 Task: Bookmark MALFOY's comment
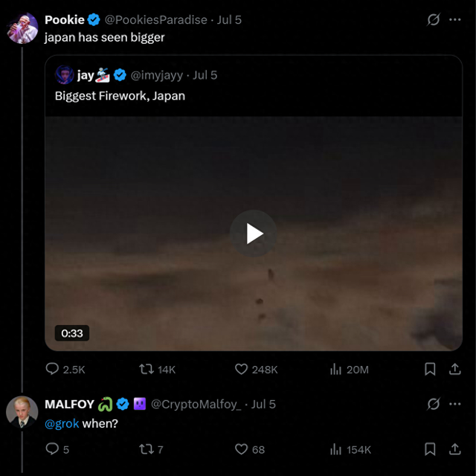point(430,449)
